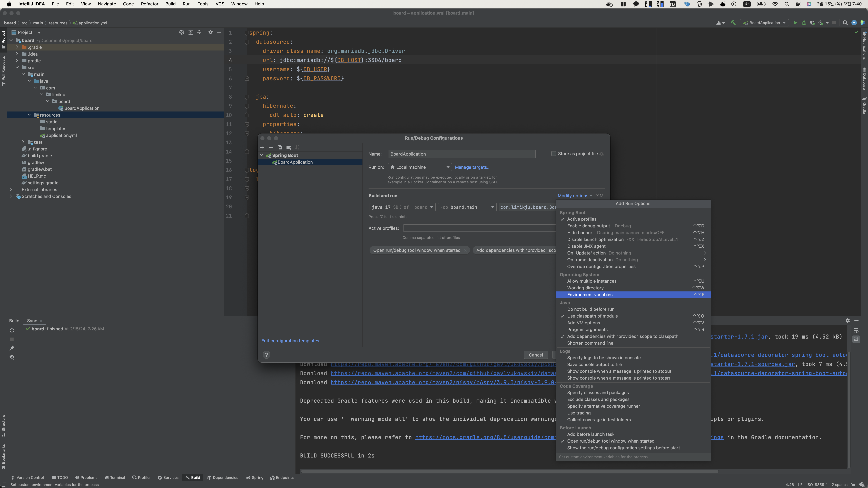Image resolution: width=868 pixels, height=488 pixels.
Task: Click the green Run button in the toolbar
Action: [795, 23]
